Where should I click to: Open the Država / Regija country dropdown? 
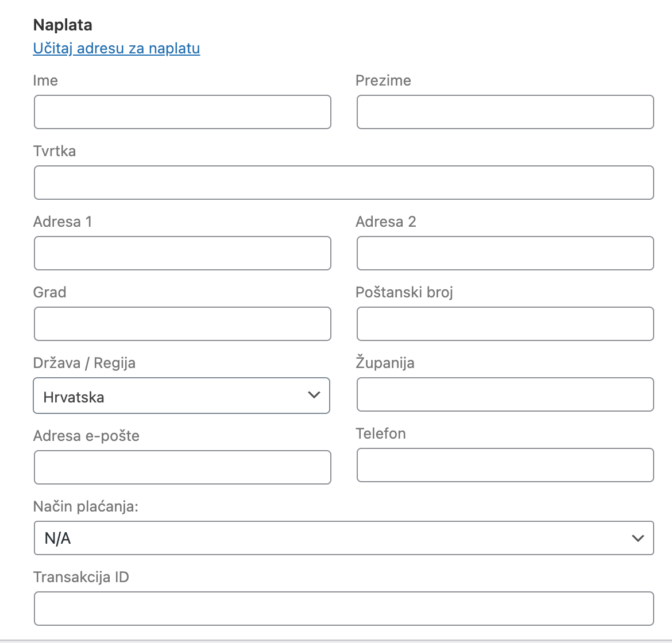[x=181, y=396]
